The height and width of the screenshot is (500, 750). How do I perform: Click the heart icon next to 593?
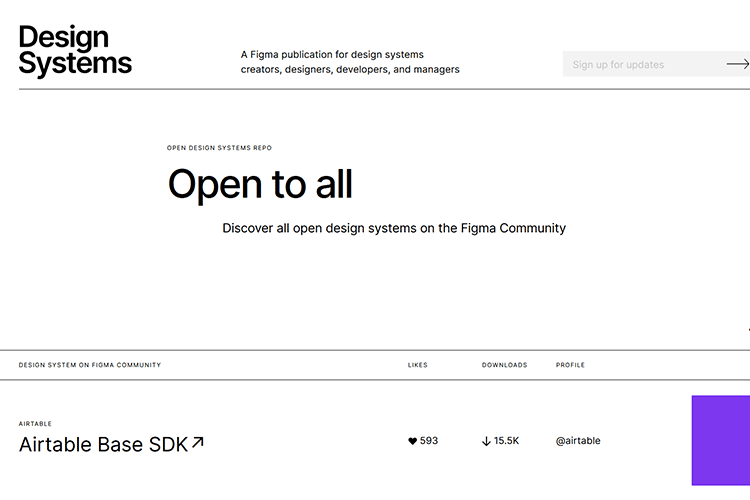[x=412, y=441]
